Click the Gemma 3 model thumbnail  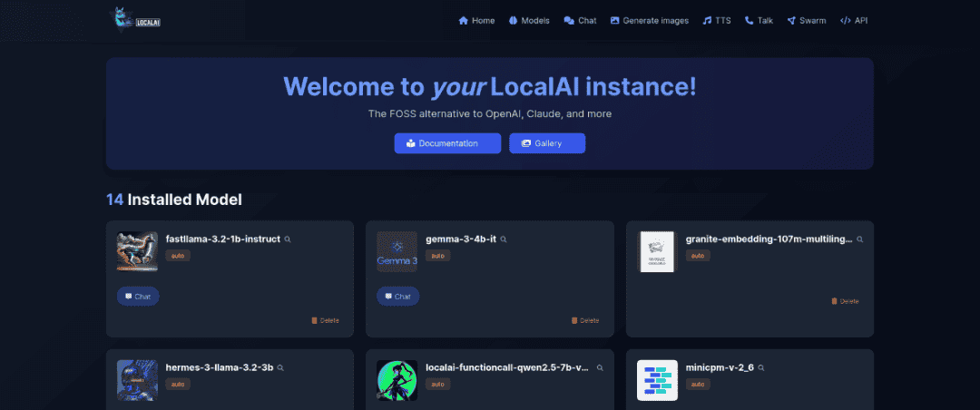tap(397, 252)
